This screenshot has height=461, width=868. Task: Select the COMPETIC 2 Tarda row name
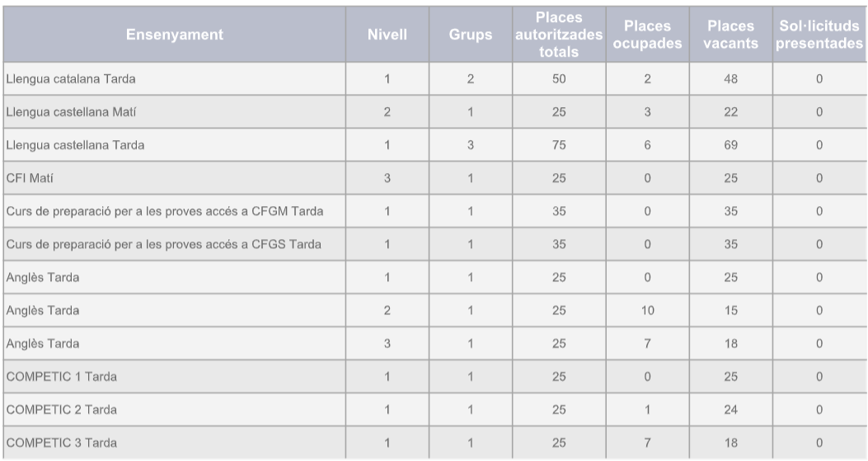(61, 410)
